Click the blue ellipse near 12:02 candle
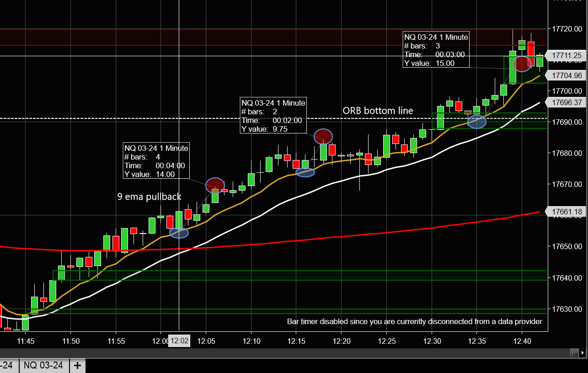This screenshot has width=588, height=373. tap(179, 233)
